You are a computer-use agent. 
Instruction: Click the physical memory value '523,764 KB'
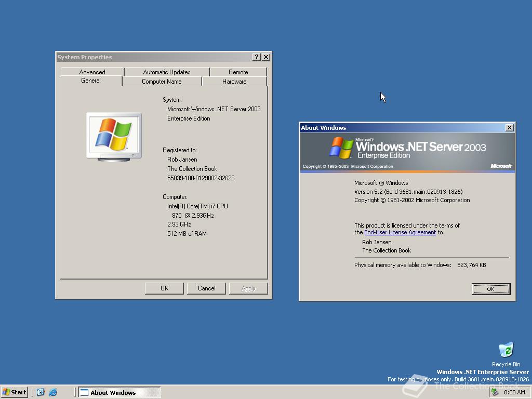click(x=472, y=265)
